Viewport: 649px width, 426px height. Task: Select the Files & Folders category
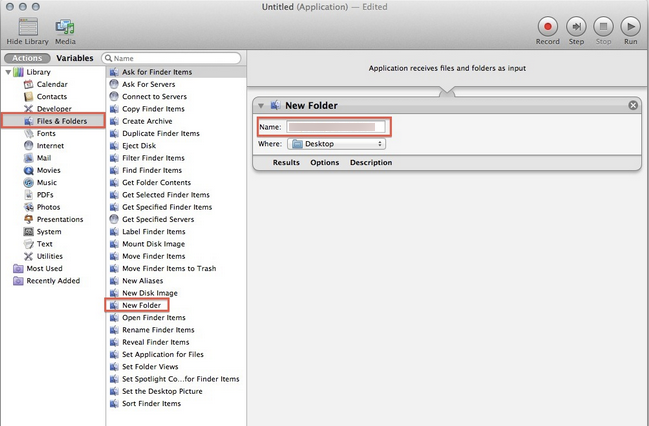click(x=54, y=121)
